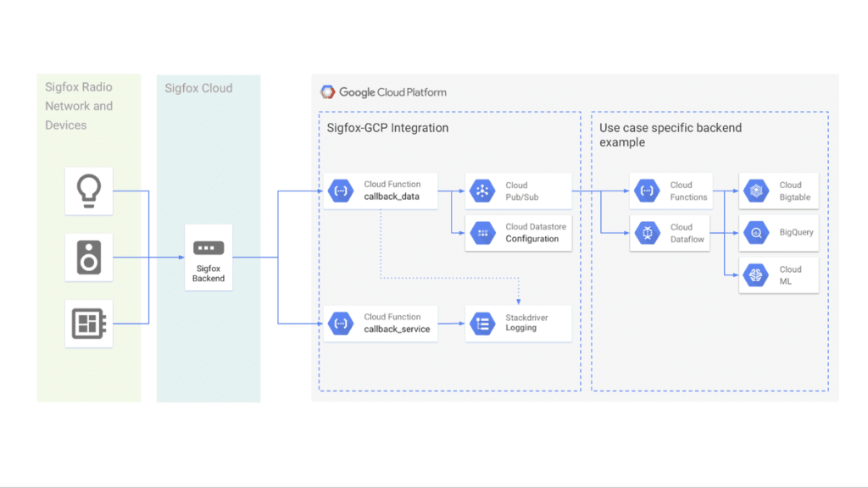The height and width of the screenshot is (488, 868).
Task: Click the 'Cloud Functions' text label
Action: [x=688, y=191]
